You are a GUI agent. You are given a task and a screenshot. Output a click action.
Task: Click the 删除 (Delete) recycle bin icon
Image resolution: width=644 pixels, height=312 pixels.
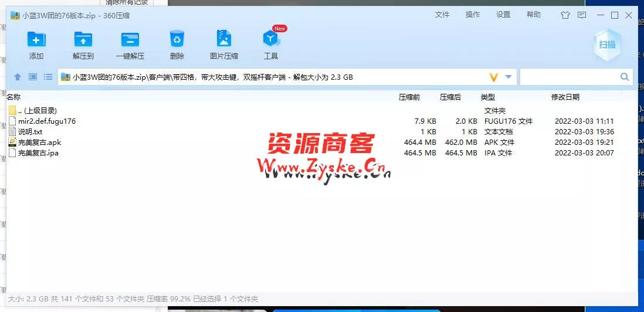[x=177, y=40]
